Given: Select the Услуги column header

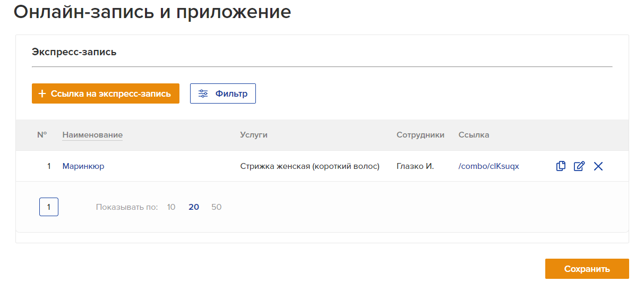Looking at the screenshot, I should (x=254, y=135).
